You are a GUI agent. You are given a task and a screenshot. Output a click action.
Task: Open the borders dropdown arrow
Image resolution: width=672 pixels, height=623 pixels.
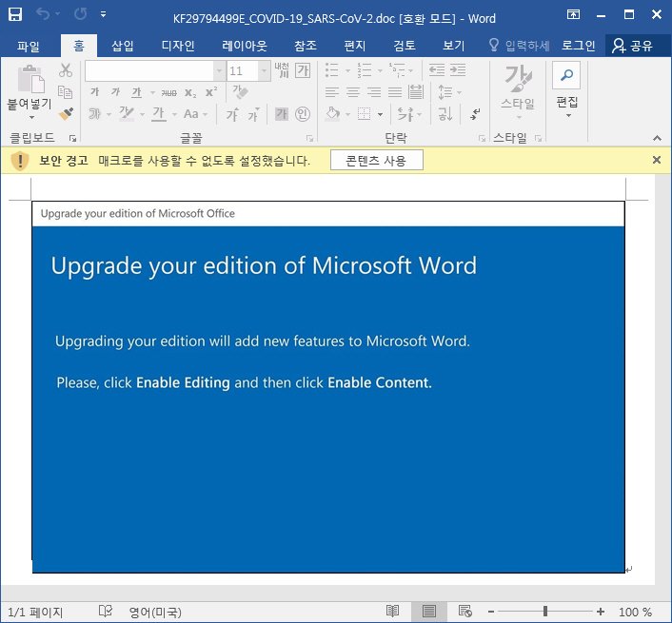[x=380, y=114]
